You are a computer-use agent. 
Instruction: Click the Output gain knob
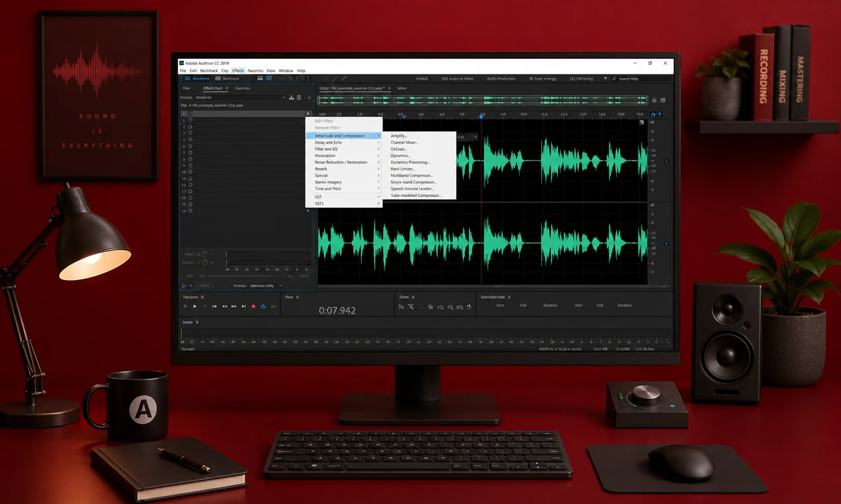coord(205,262)
